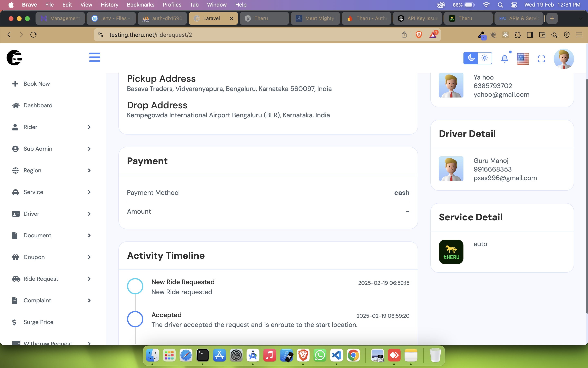
Task: Click the Coupon gift icon in sidebar
Action: coord(16,257)
